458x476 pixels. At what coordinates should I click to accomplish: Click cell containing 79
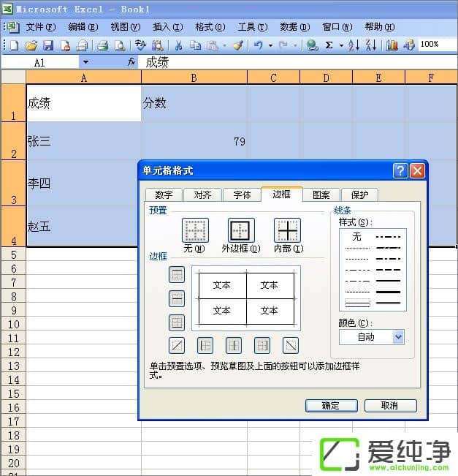(x=194, y=141)
